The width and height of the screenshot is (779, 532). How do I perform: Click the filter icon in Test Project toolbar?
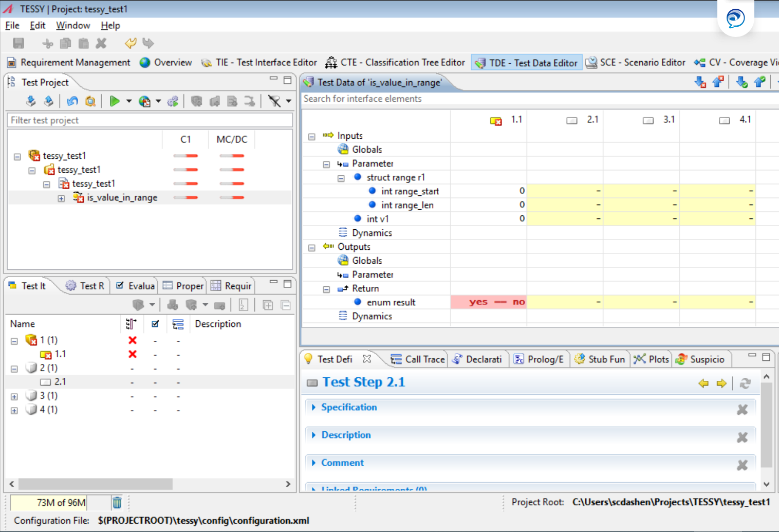[x=274, y=101]
